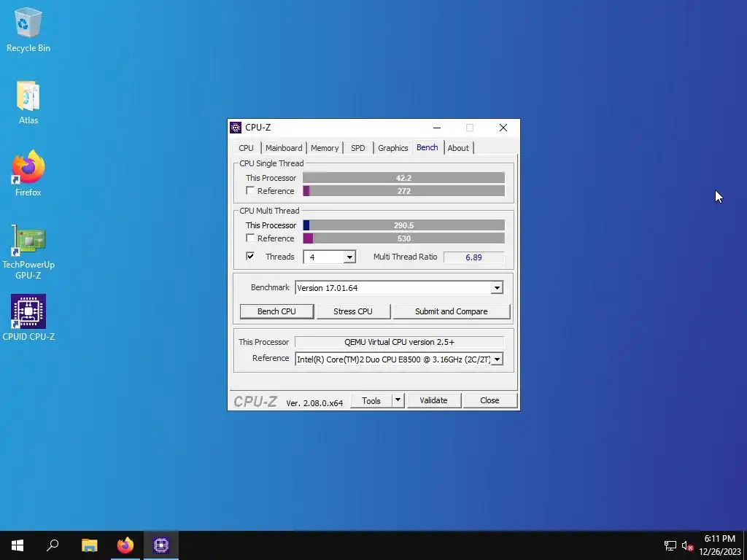
Task: Open network status tray icon
Action: (x=670, y=545)
